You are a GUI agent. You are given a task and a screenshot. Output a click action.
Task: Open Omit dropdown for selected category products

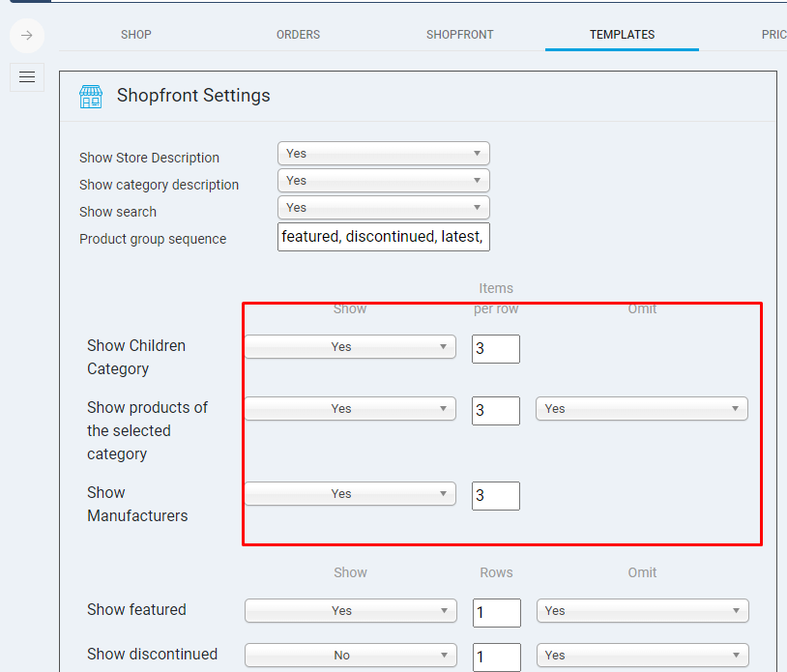click(642, 409)
